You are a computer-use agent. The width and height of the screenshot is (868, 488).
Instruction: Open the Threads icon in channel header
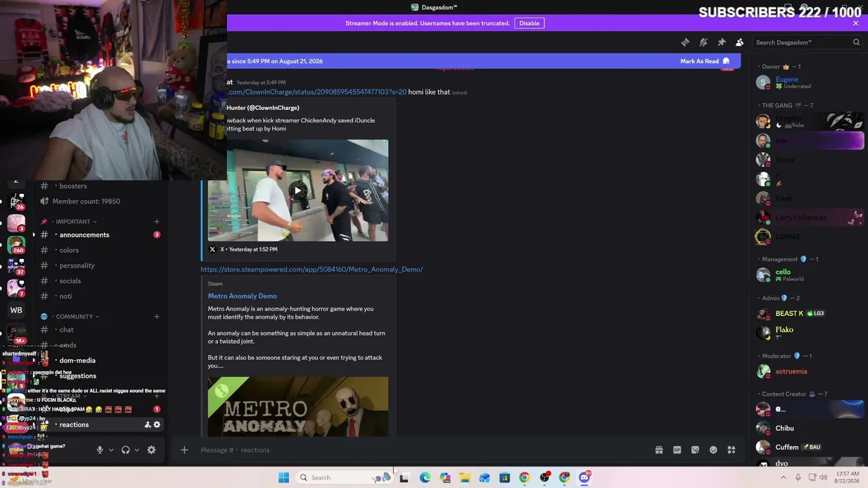tap(685, 42)
